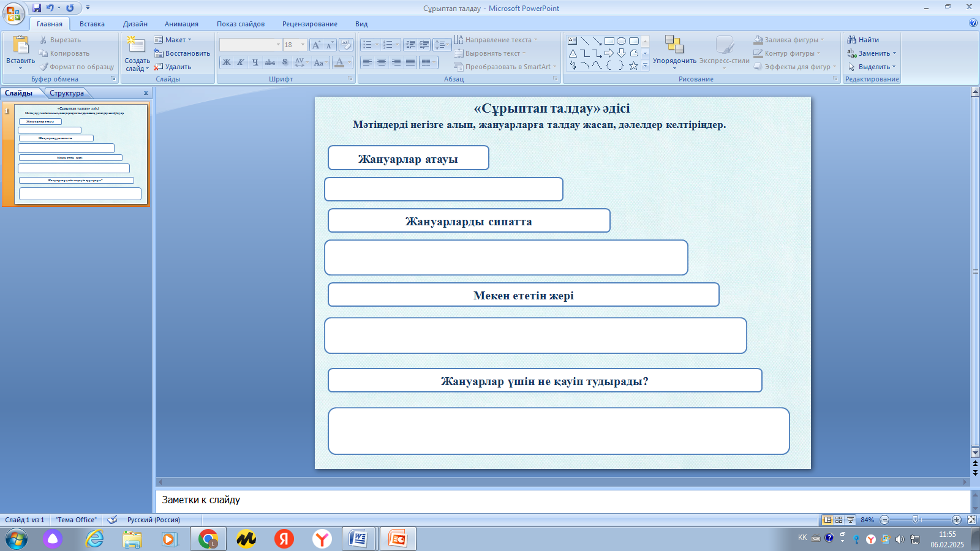Open Windows Start menu

point(17,539)
